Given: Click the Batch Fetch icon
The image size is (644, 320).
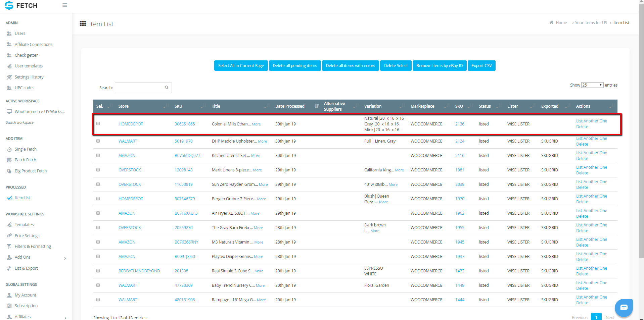Looking at the screenshot, I should coord(9,160).
